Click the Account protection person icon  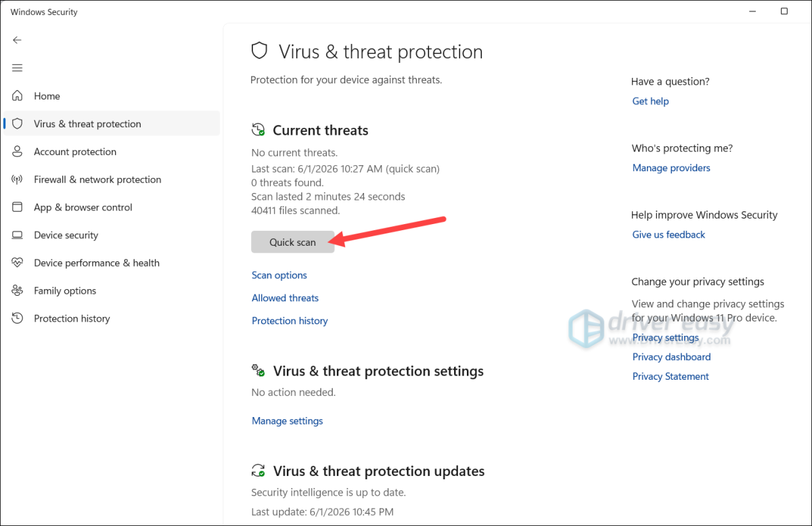point(18,152)
